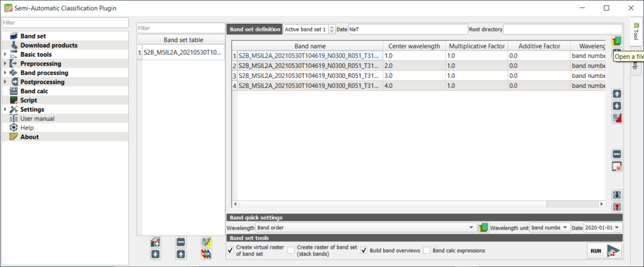The image size is (644, 267).
Task: Click the Open a file icon
Action: [616, 42]
